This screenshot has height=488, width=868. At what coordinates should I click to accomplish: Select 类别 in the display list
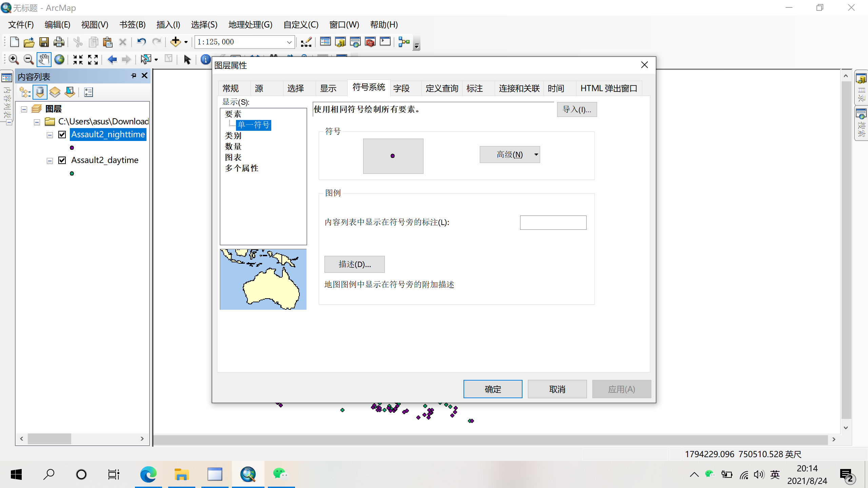233,136
